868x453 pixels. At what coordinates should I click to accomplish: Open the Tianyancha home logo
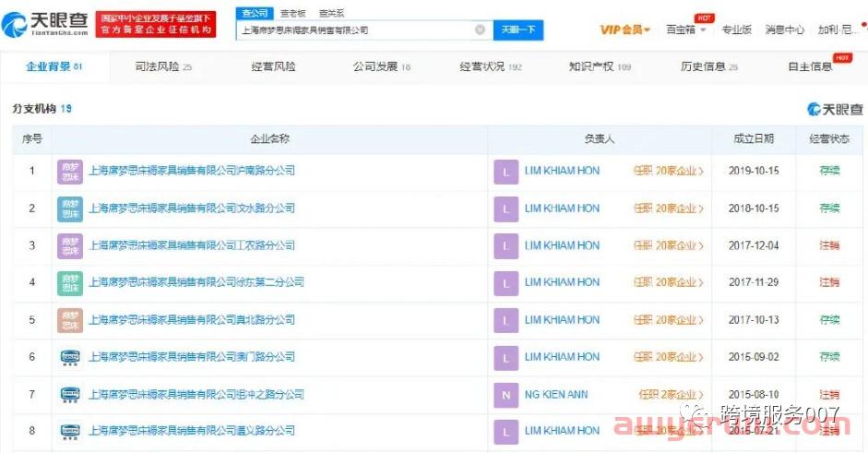click(x=45, y=24)
